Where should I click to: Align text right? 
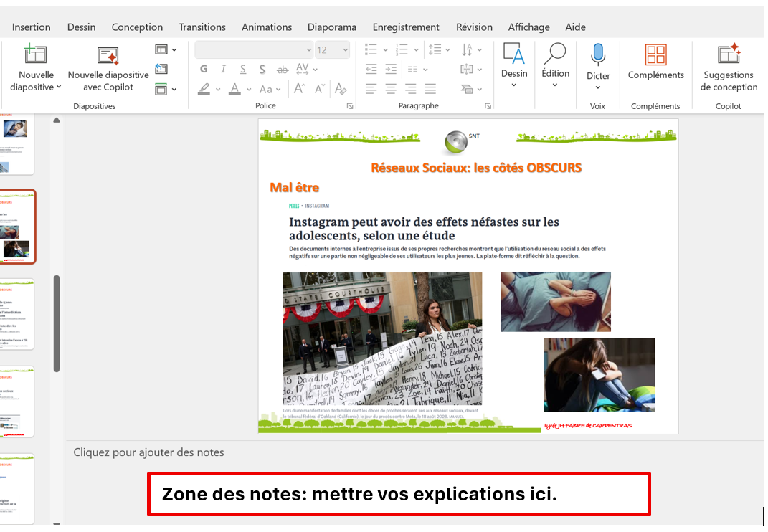(x=410, y=89)
